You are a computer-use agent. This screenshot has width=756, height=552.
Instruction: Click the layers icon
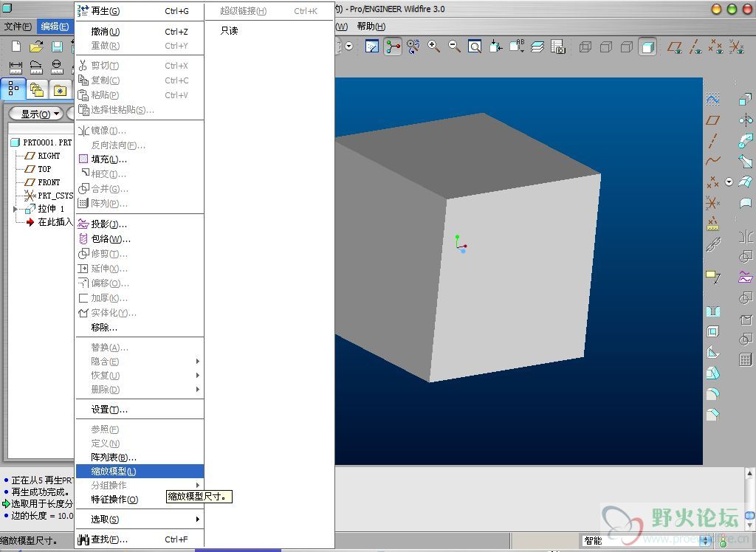point(537,46)
